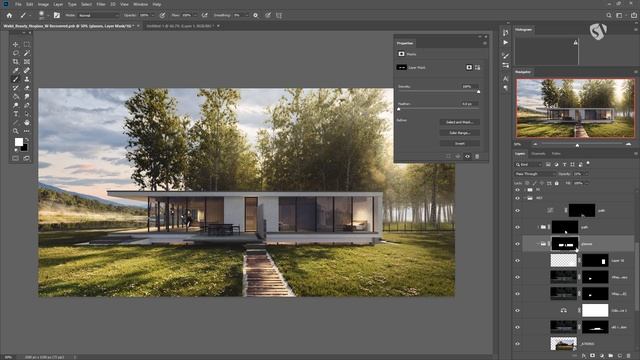This screenshot has height=360, width=640.
Task: Switch to the Channels tab
Action: (538, 153)
